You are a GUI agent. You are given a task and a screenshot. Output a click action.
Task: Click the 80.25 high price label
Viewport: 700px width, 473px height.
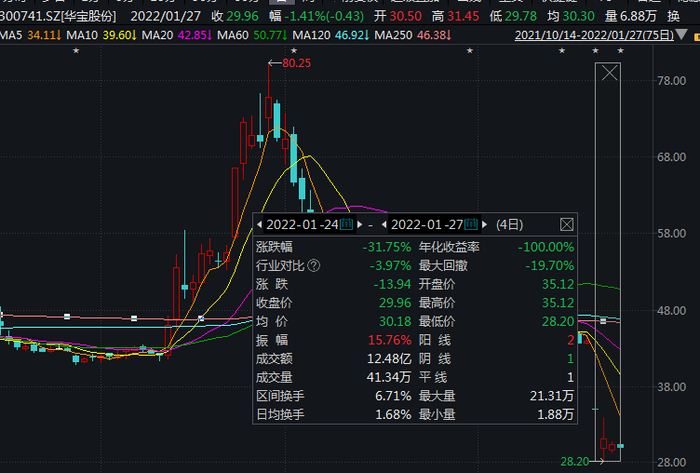296,63
